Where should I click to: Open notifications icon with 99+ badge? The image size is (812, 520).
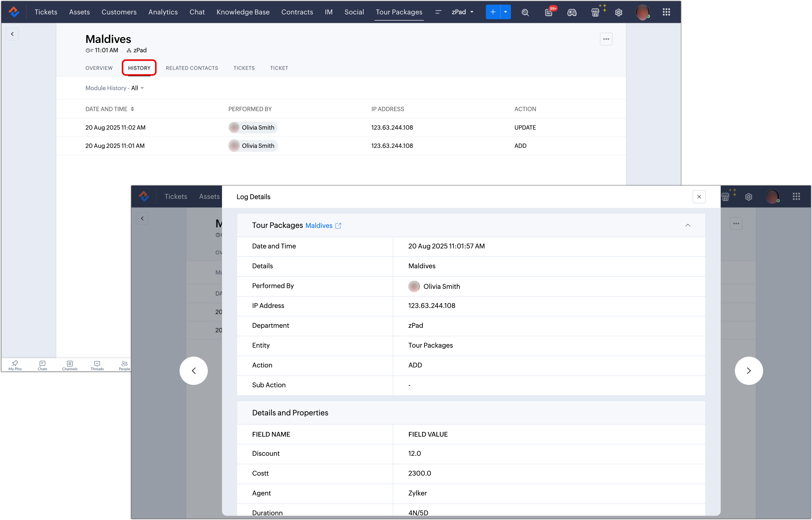pyautogui.click(x=548, y=13)
